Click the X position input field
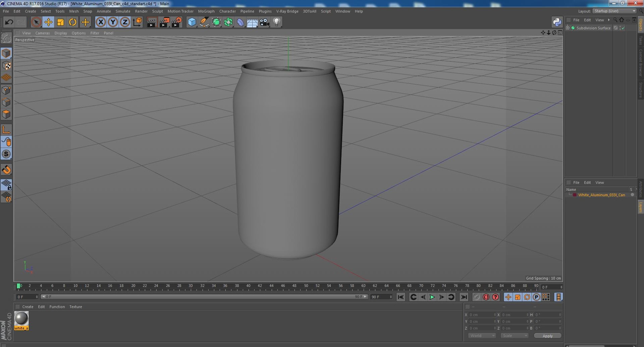Screen dimensions: 644x347 pos(482,315)
